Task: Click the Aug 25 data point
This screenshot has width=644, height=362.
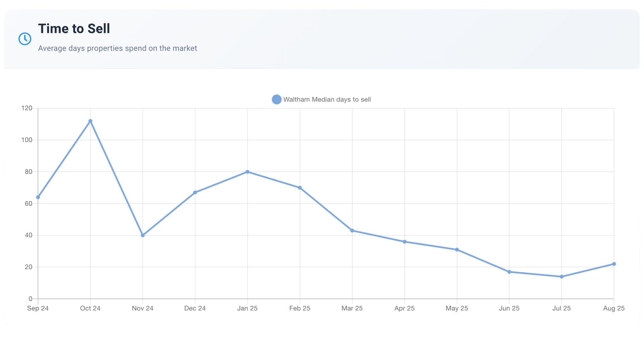Action: pos(614,264)
